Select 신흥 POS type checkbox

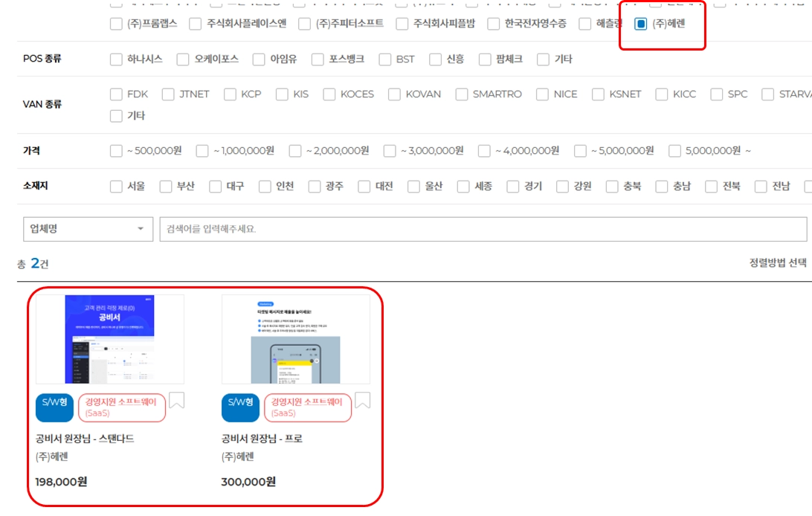pos(435,59)
